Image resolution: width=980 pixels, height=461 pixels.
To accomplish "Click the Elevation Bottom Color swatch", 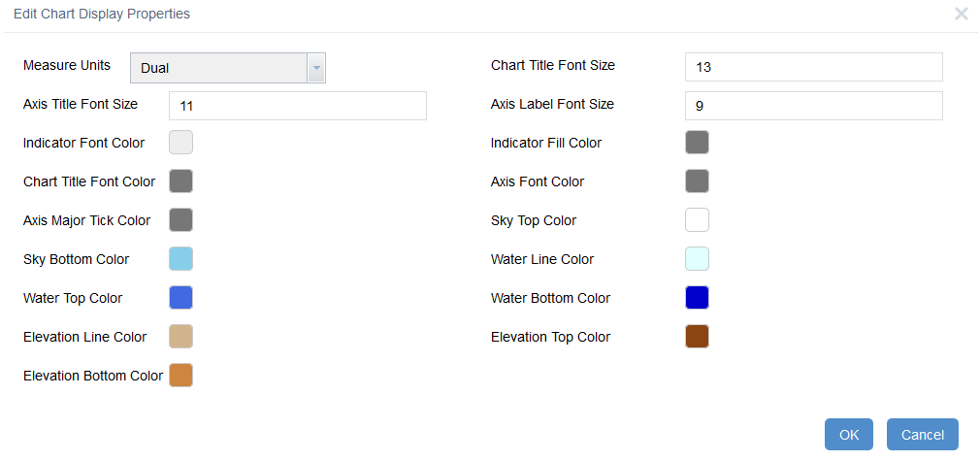I will 180,376.
